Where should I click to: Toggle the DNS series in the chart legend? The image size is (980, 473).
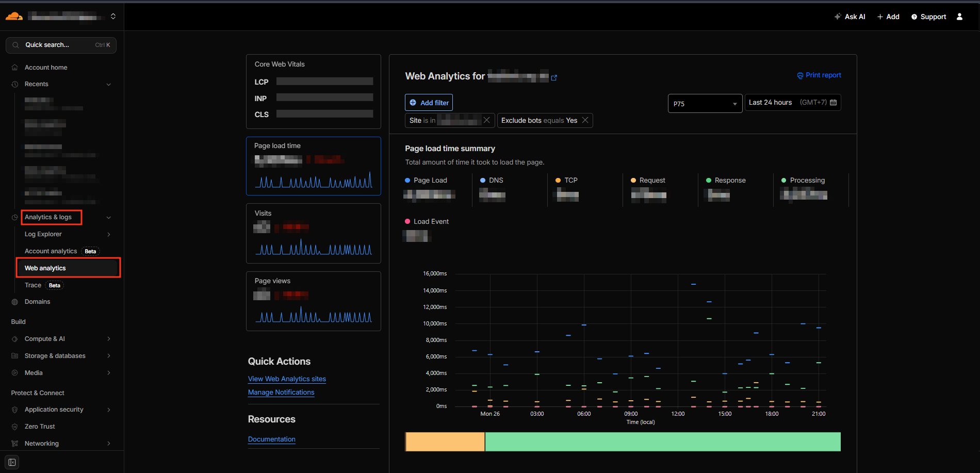coord(491,180)
